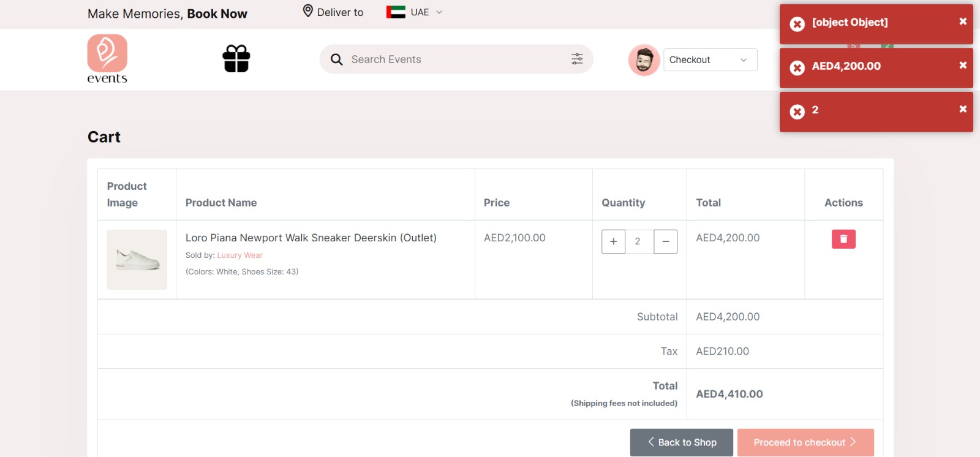Open the Luxury Wear seller link

239,255
